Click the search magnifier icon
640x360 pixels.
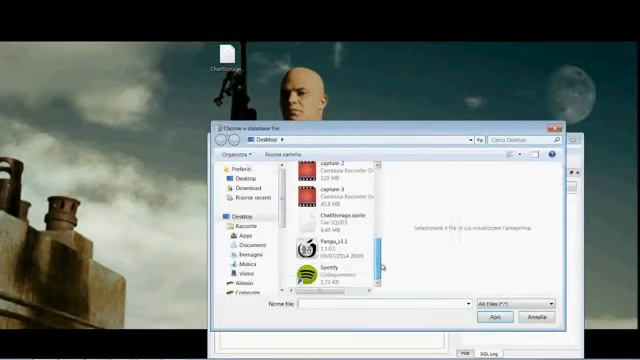pos(557,140)
